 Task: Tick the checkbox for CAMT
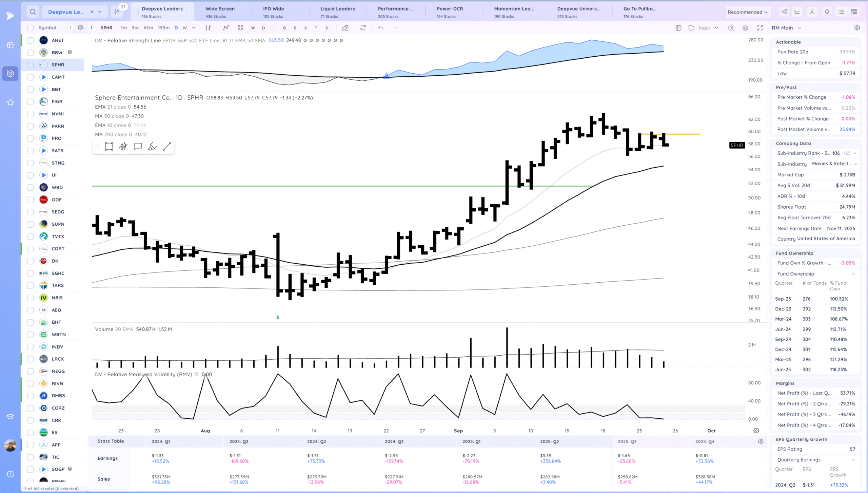31,77
